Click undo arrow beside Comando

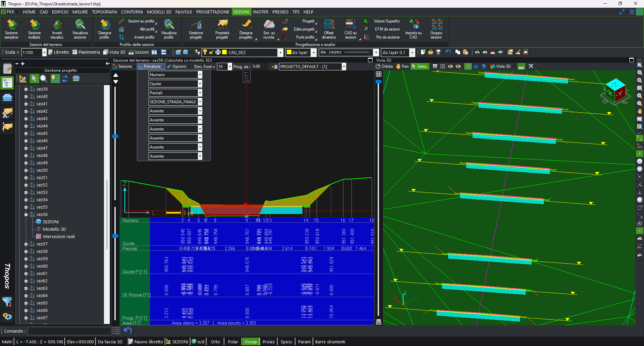coord(128,331)
